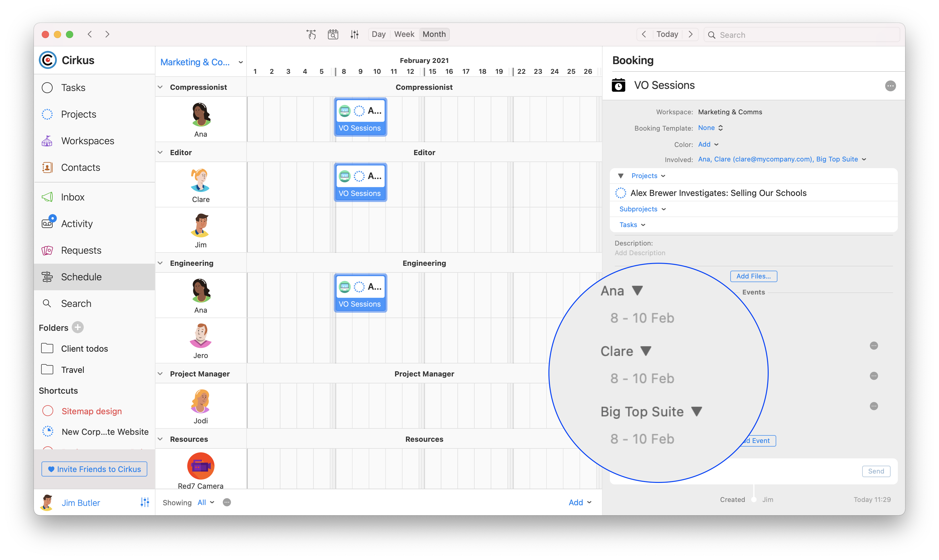The height and width of the screenshot is (560, 939).
Task: Open schedule display settings sliders icon
Action: tap(354, 34)
